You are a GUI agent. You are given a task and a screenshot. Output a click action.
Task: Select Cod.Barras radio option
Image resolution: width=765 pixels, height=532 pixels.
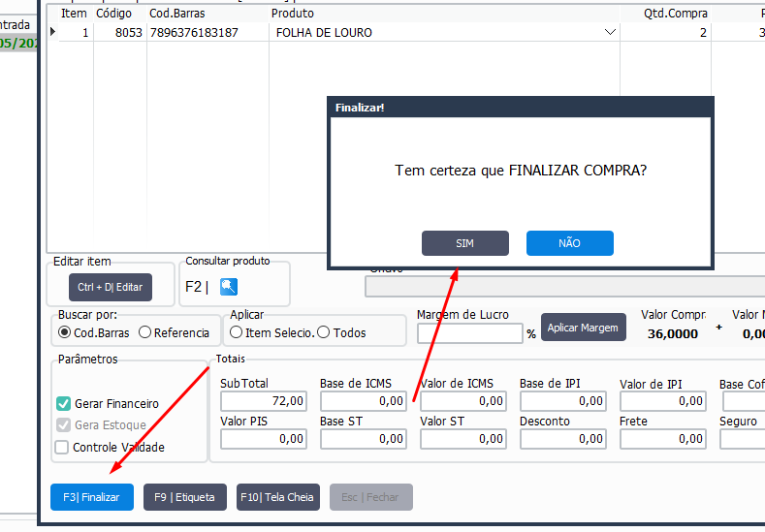pyautogui.click(x=64, y=332)
